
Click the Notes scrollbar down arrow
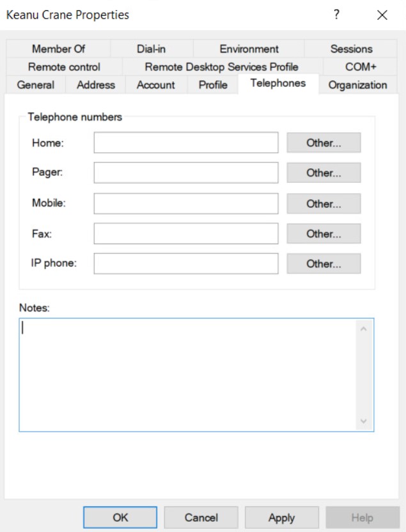tap(364, 421)
